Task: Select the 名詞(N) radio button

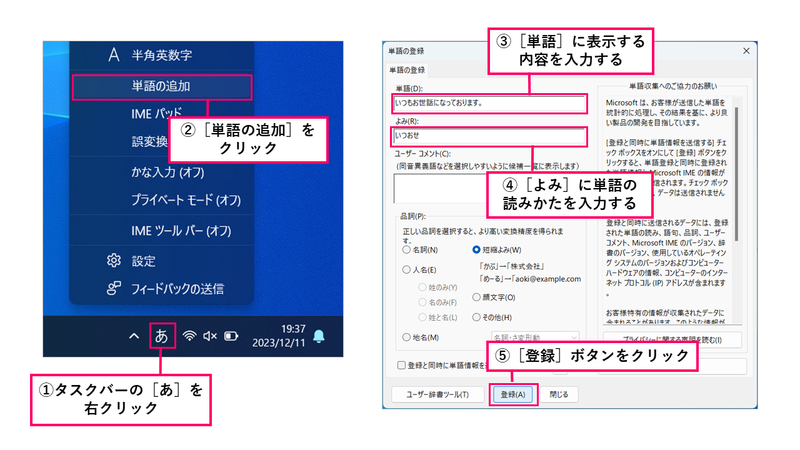Action: tap(406, 249)
